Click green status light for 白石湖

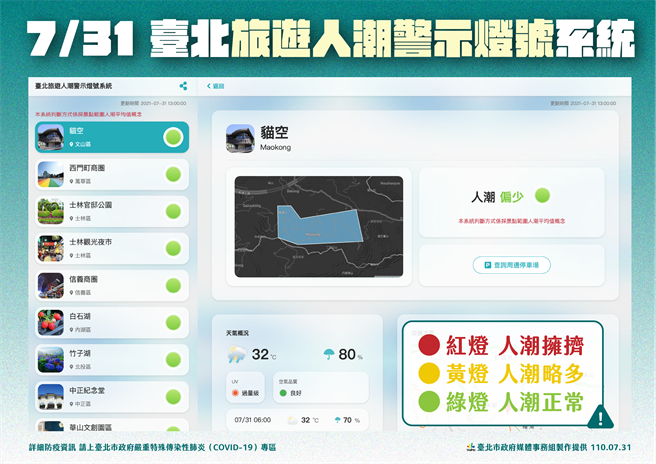tap(173, 323)
